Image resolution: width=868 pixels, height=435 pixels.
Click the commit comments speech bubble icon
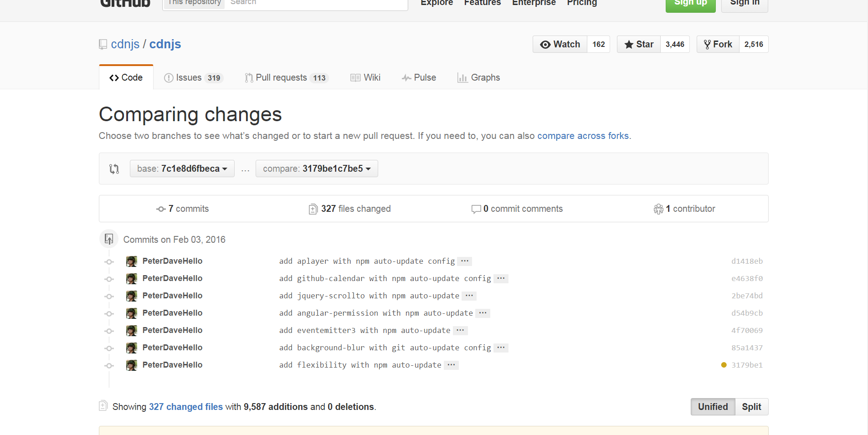[476, 209]
